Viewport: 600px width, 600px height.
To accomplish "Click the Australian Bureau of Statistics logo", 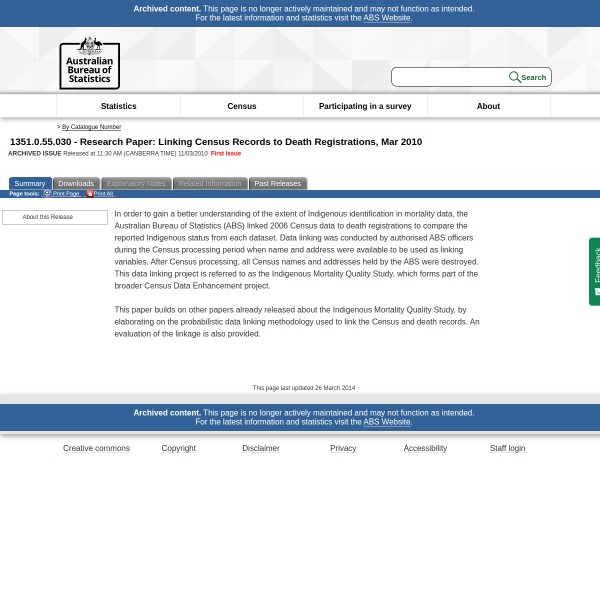I will tap(89, 62).
